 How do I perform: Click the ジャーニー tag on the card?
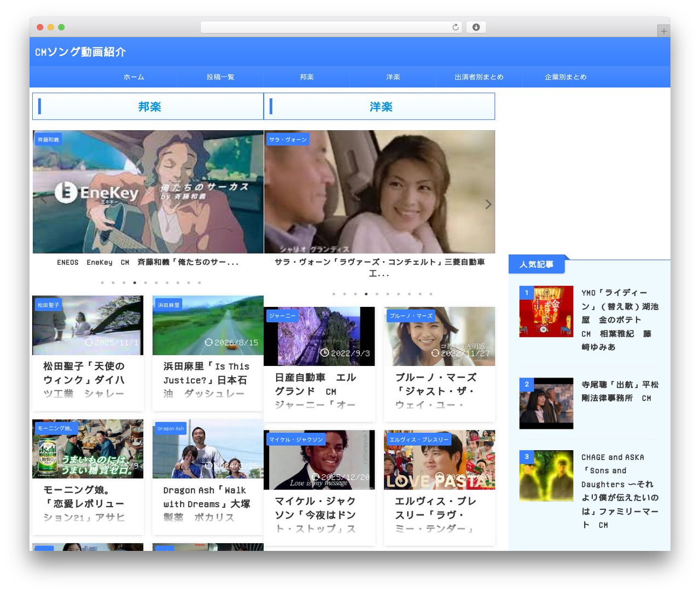click(282, 316)
